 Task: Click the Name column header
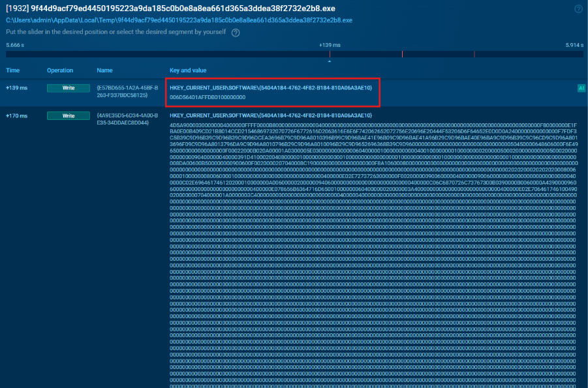coord(104,70)
